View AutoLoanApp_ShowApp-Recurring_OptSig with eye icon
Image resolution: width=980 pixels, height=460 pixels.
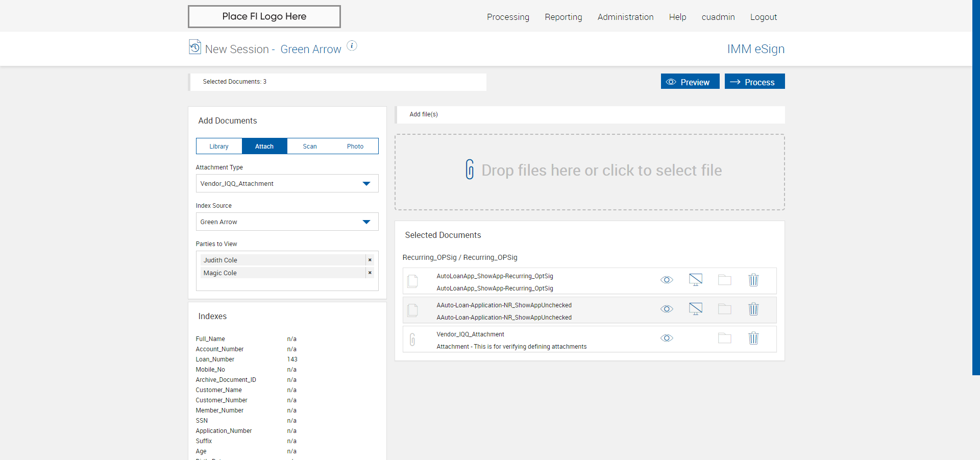(667, 280)
